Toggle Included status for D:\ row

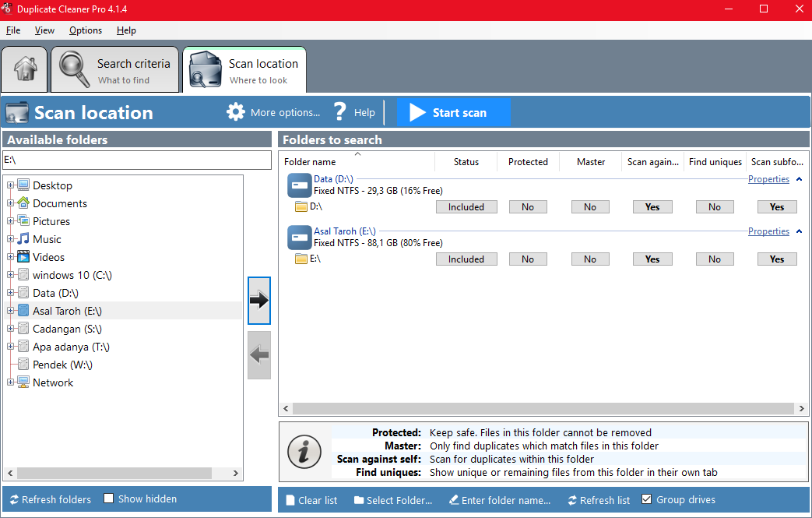[466, 206]
